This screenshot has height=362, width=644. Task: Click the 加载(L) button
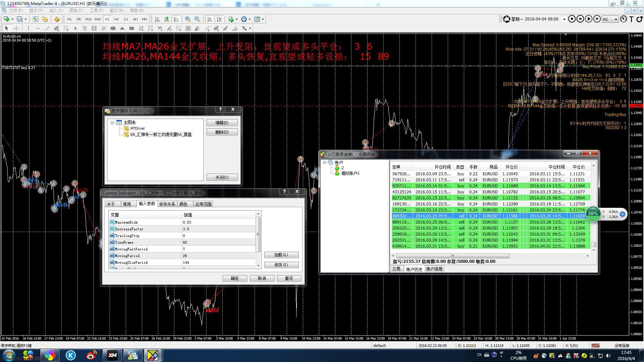[281, 255]
